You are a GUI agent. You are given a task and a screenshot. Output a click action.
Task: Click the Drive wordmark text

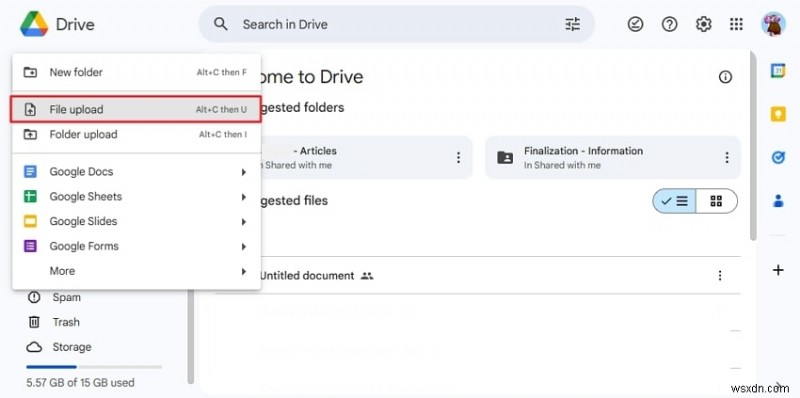click(75, 24)
